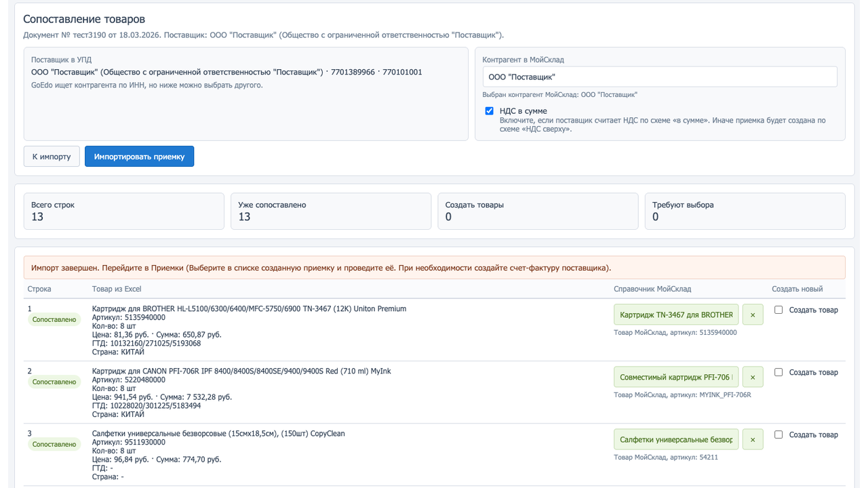Click the К импорту button
The height and width of the screenshot is (488, 868).
pyautogui.click(x=52, y=157)
